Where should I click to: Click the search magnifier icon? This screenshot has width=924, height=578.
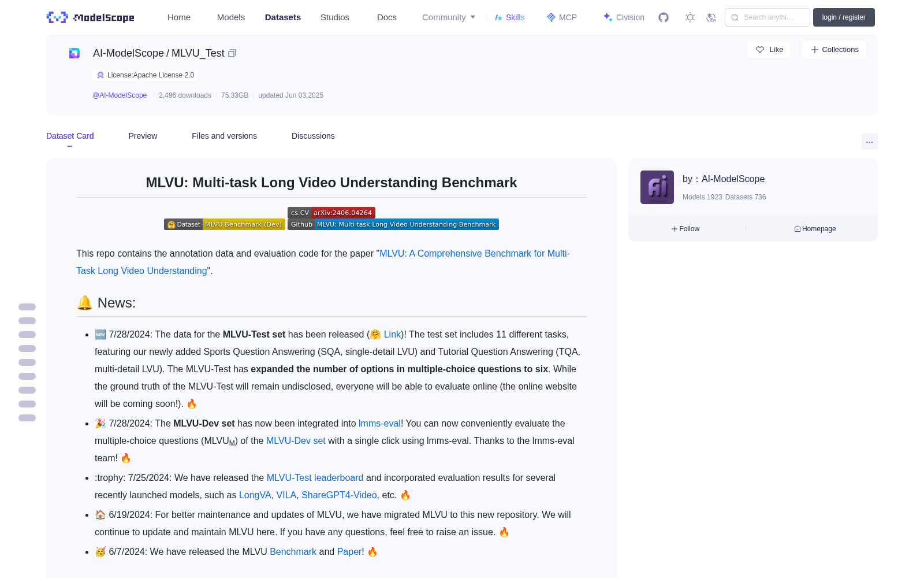735,17
